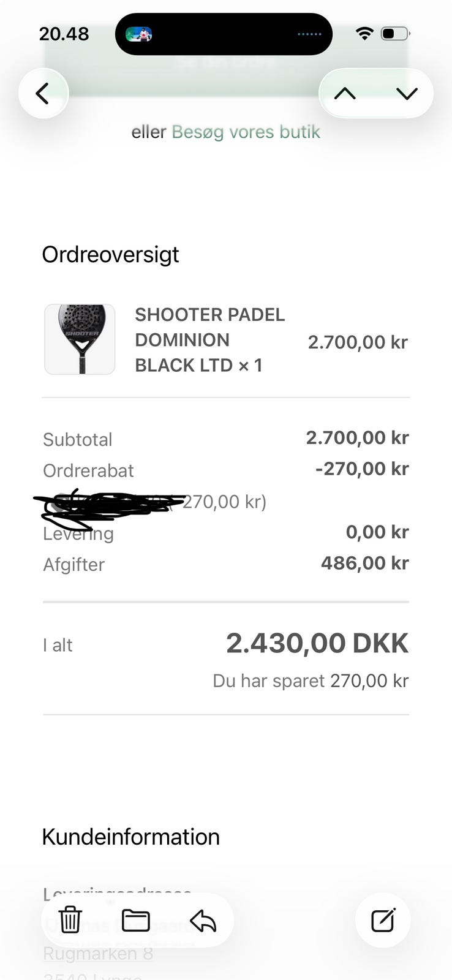Move email using the folder icon
The height and width of the screenshot is (980, 452).
[135, 920]
